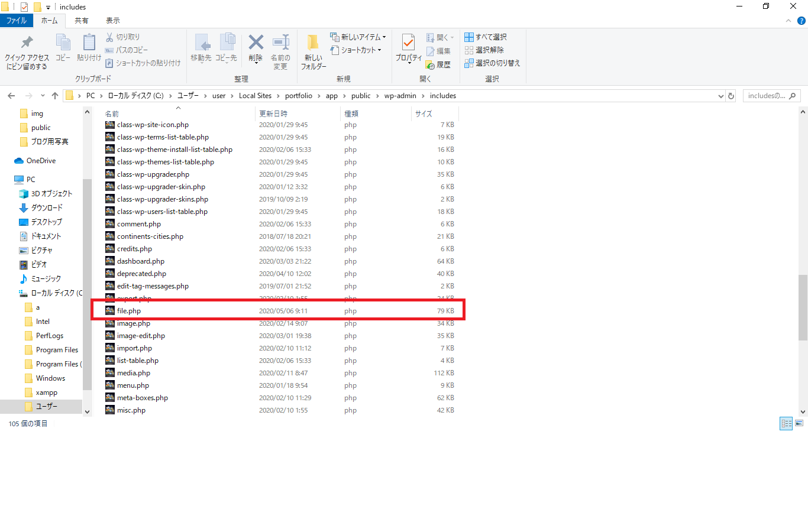808x532 pixels.
Task: Click History (履歴) in the ribbon
Action: [438, 64]
